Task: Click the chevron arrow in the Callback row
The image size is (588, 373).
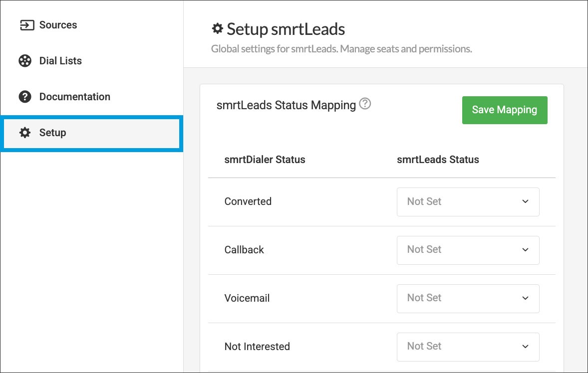Action: (x=525, y=250)
